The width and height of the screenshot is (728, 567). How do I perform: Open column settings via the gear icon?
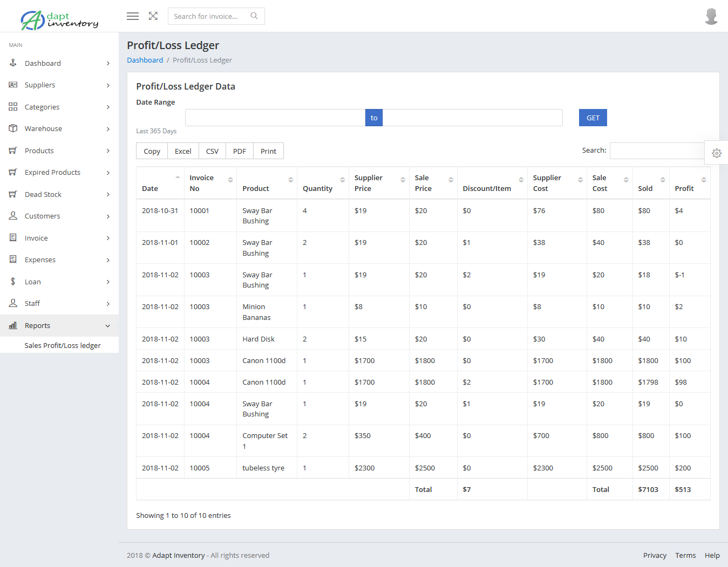tap(717, 153)
